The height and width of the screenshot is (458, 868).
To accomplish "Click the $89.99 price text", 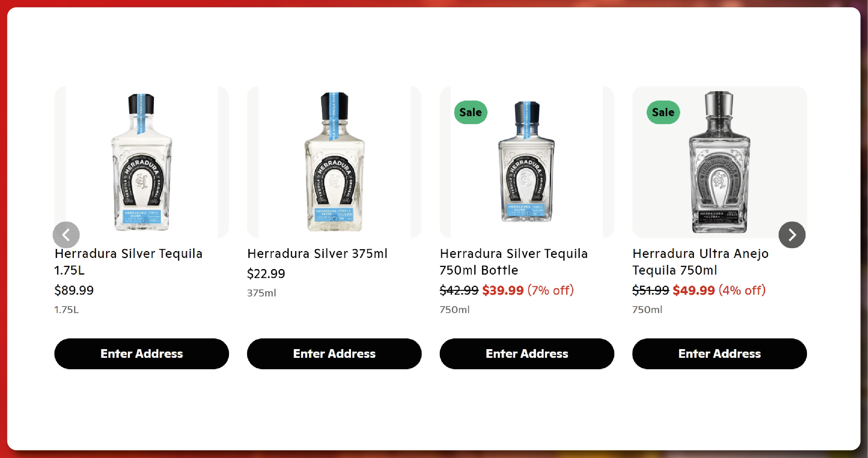I will pos(74,290).
